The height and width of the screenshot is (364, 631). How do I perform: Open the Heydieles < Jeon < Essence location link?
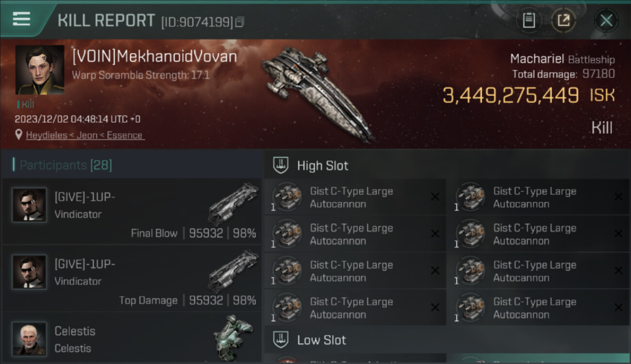pyautogui.click(x=85, y=135)
